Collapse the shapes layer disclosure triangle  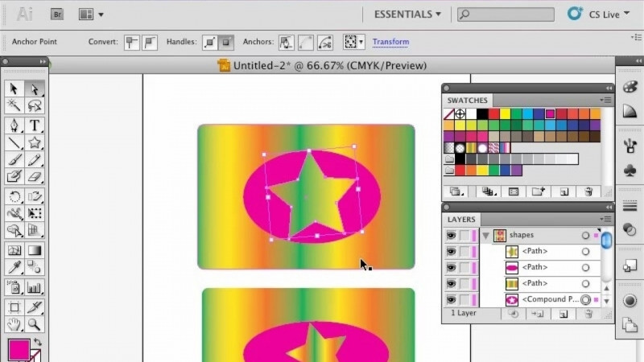tap(486, 236)
